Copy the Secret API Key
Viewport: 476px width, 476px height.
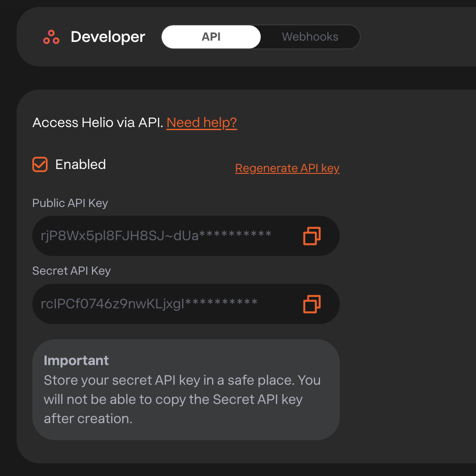[x=312, y=304]
